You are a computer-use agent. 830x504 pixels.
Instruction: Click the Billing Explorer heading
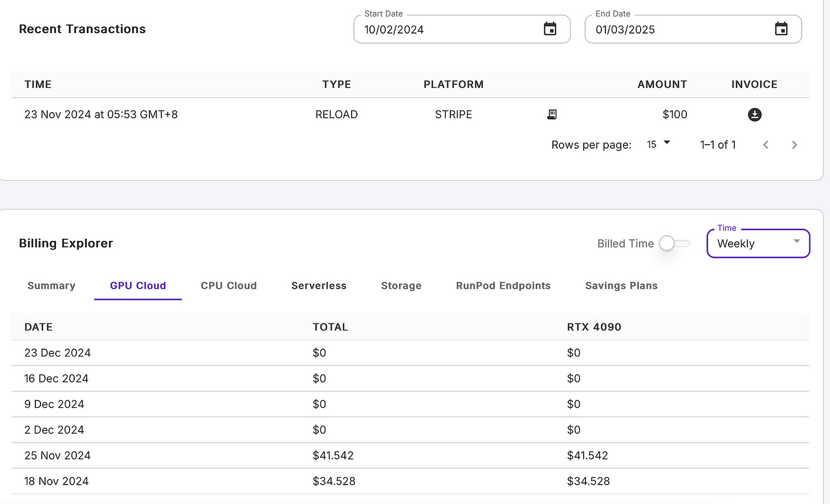pos(66,243)
